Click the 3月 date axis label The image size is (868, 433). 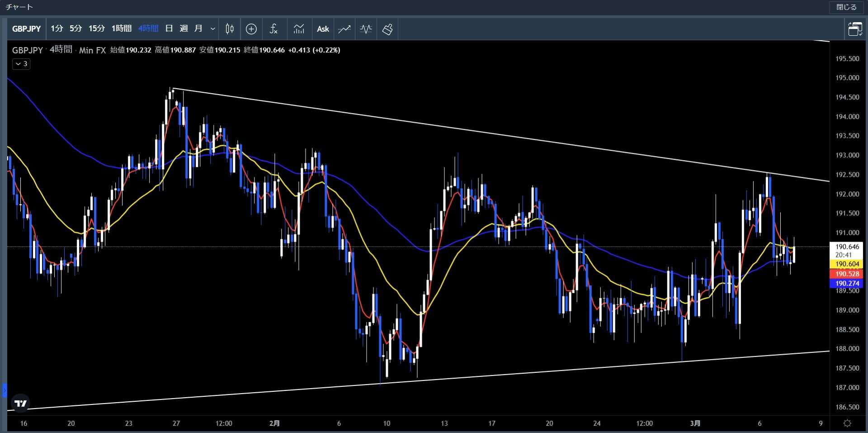coord(695,423)
